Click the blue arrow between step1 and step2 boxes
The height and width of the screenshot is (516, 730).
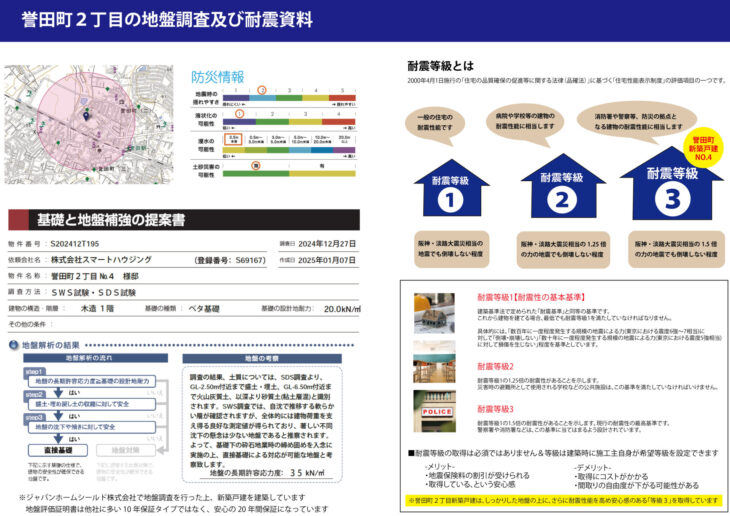(x=58, y=392)
